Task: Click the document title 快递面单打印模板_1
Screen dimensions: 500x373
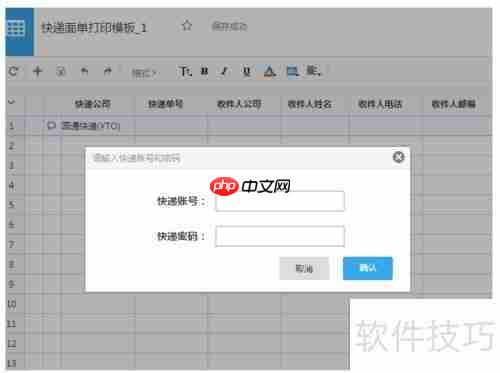Action: [x=94, y=28]
